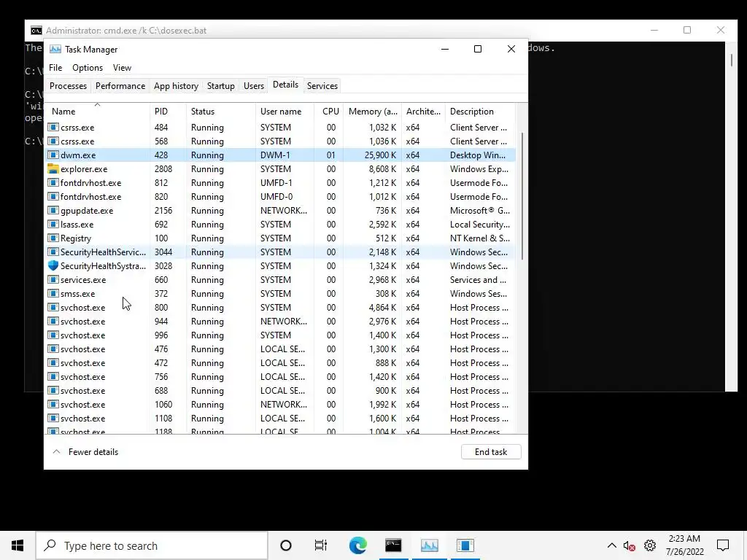Click the icon beside SecurityHealthService row
The width and height of the screenshot is (747, 560).
pyautogui.click(x=53, y=252)
